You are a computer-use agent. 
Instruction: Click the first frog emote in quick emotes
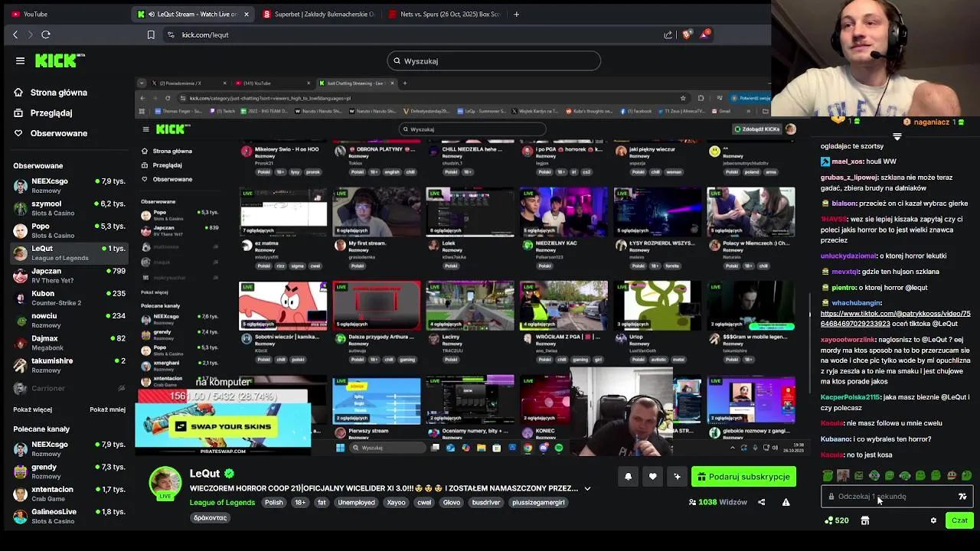[828, 476]
